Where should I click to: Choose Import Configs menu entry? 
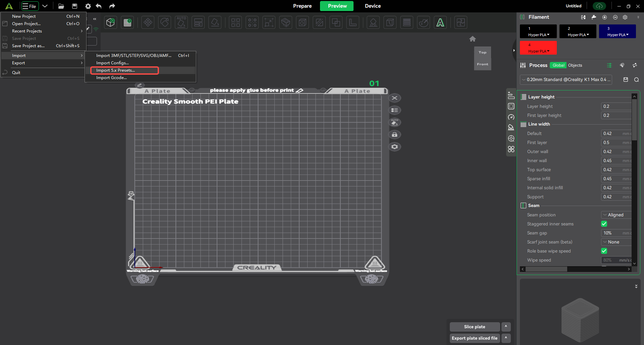[140, 63]
